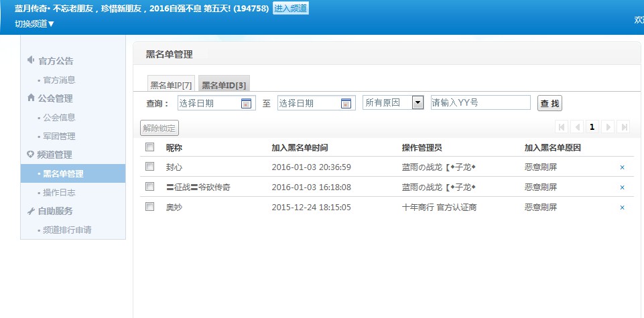This screenshot has width=644, height=318.
Task: Toggle the select-all checkbox in table header
Action: (150, 147)
